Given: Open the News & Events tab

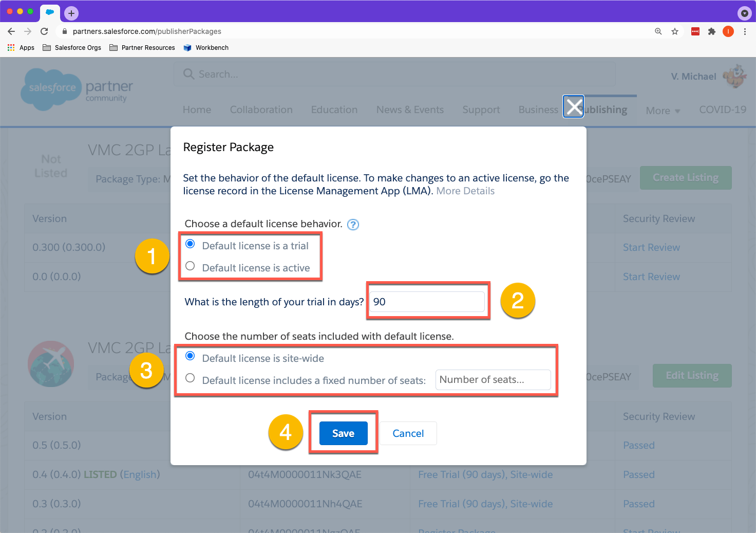Looking at the screenshot, I should [410, 109].
